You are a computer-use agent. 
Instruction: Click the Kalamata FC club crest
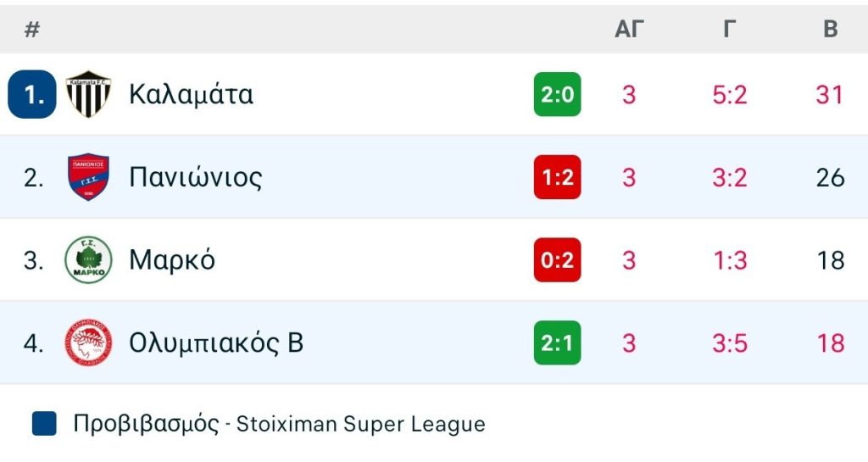coord(88,94)
